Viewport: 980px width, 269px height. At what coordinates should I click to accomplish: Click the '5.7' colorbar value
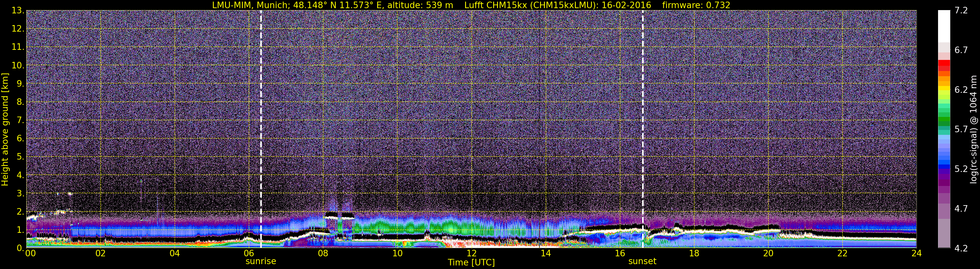(961, 130)
